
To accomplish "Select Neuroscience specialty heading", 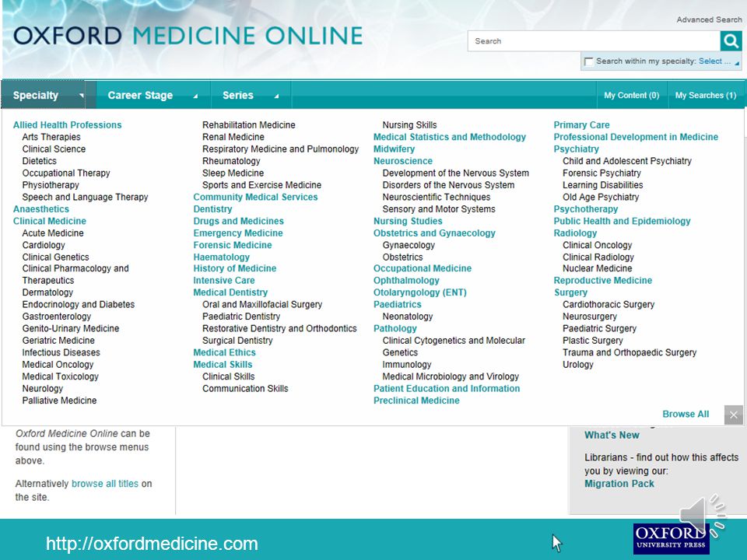I will [x=403, y=161].
